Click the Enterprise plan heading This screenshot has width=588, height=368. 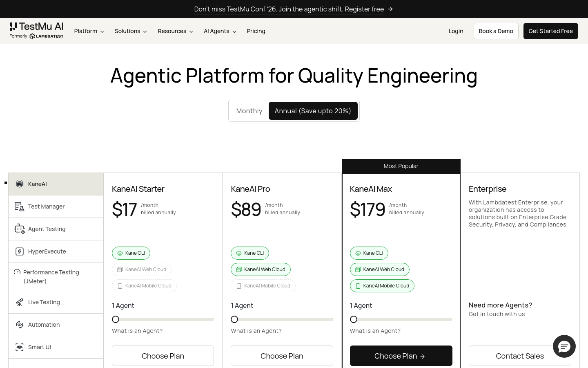(x=488, y=189)
